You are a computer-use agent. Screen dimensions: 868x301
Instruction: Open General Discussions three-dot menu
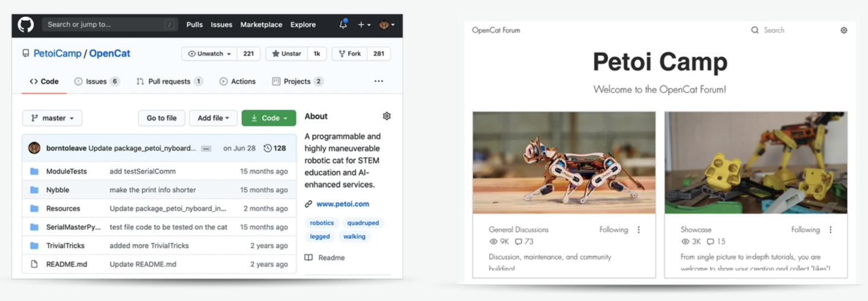coord(639,230)
